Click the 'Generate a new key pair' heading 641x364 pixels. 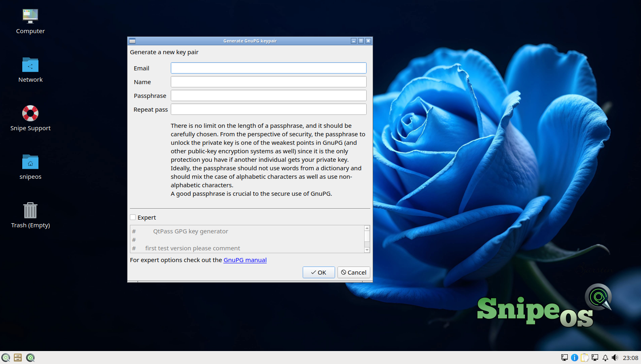pos(164,52)
